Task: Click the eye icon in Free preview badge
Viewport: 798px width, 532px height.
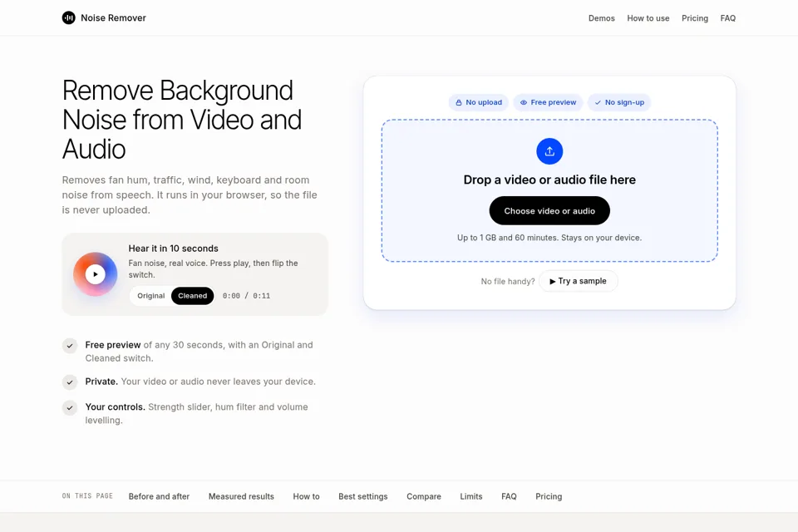Action: (x=523, y=102)
